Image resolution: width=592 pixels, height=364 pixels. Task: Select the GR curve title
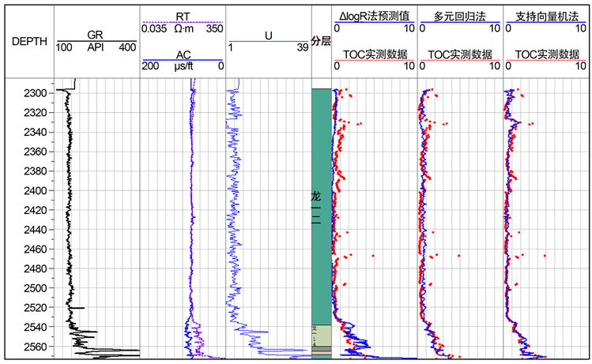tap(96, 35)
